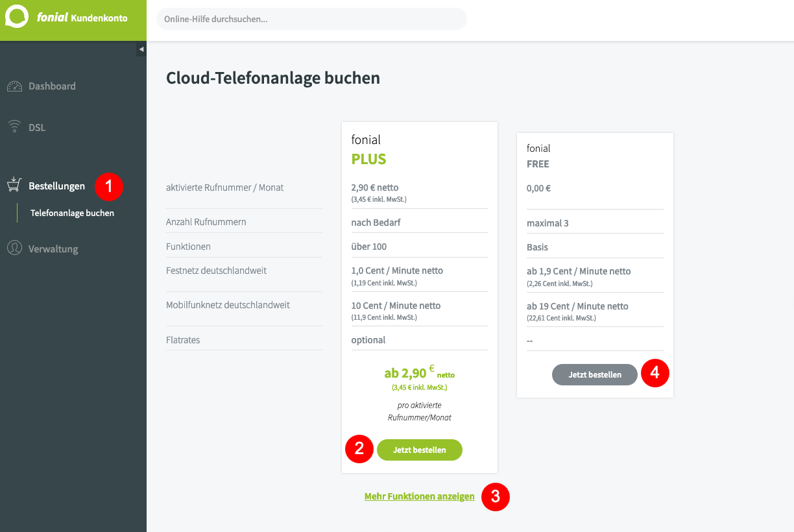Click the 'Anzahl Rufnummern' row label

[206, 222]
